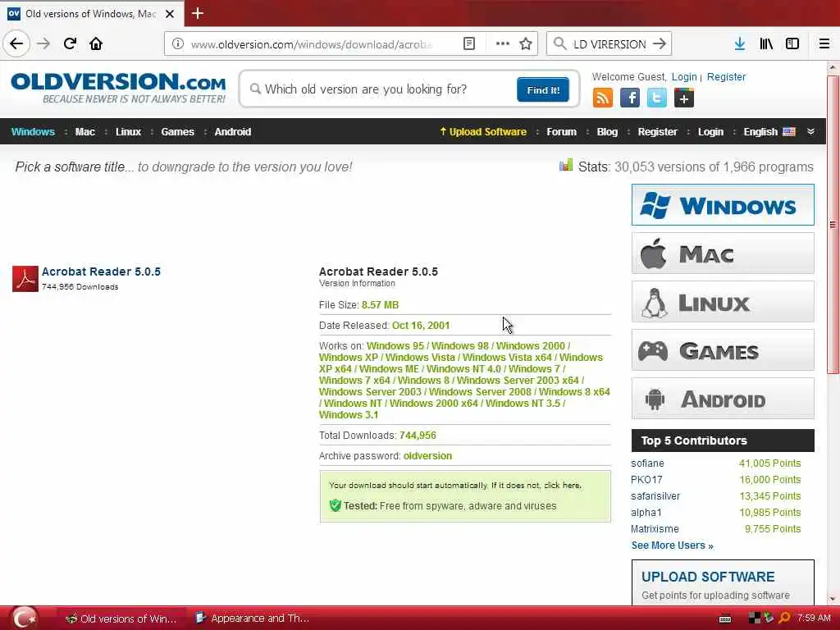Bookmark this page with the star
This screenshot has height=630, width=840.
tap(526, 44)
